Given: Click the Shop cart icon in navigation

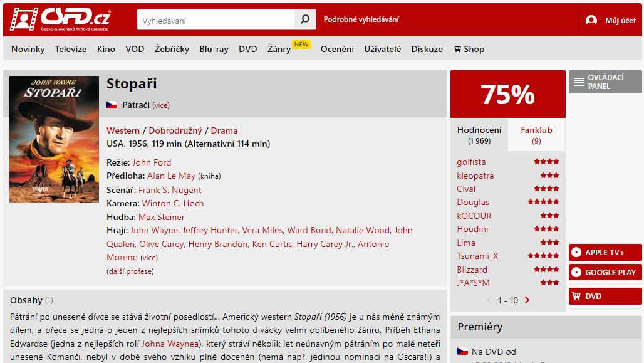Looking at the screenshot, I should click(457, 49).
